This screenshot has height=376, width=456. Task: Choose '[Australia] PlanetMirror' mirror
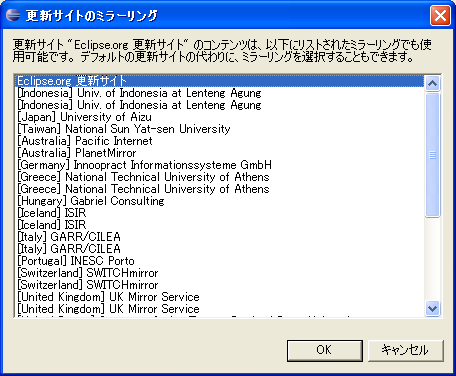click(x=220, y=153)
